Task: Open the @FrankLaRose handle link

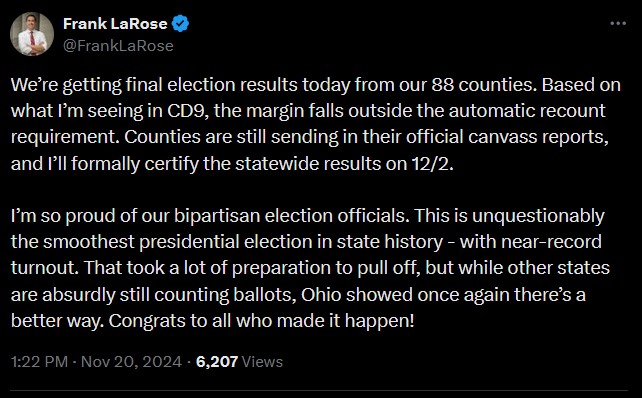Action: tap(118, 45)
